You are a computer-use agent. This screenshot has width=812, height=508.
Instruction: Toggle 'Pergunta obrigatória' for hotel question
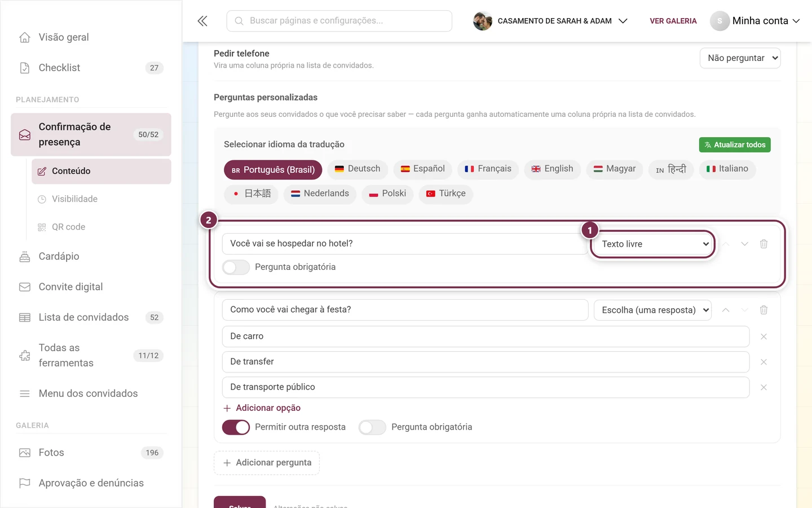tap(236, 267)
